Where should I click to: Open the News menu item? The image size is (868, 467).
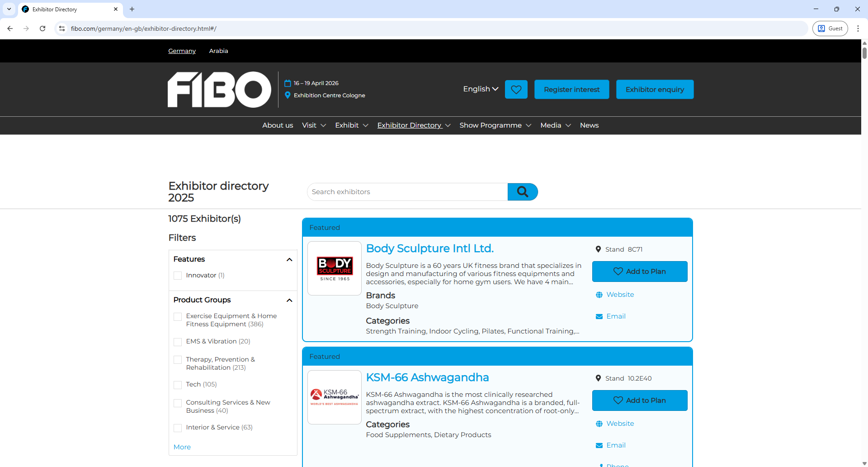coord(589,125)
